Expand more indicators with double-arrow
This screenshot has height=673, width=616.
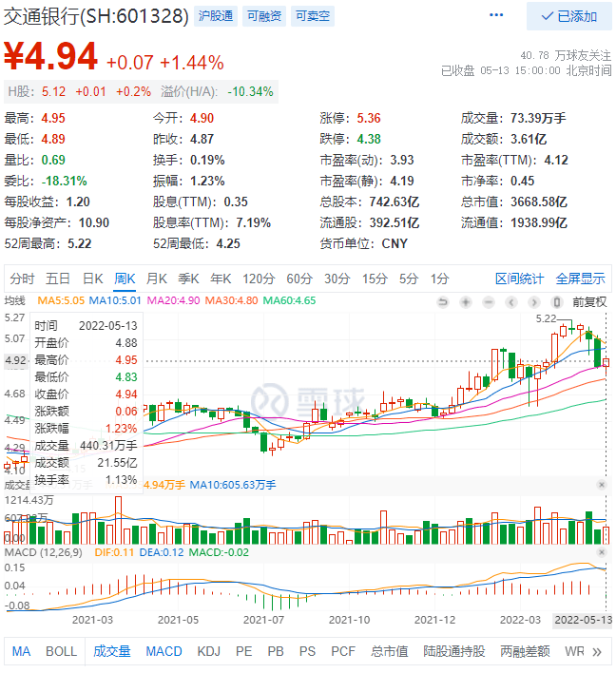pos(597,652)
